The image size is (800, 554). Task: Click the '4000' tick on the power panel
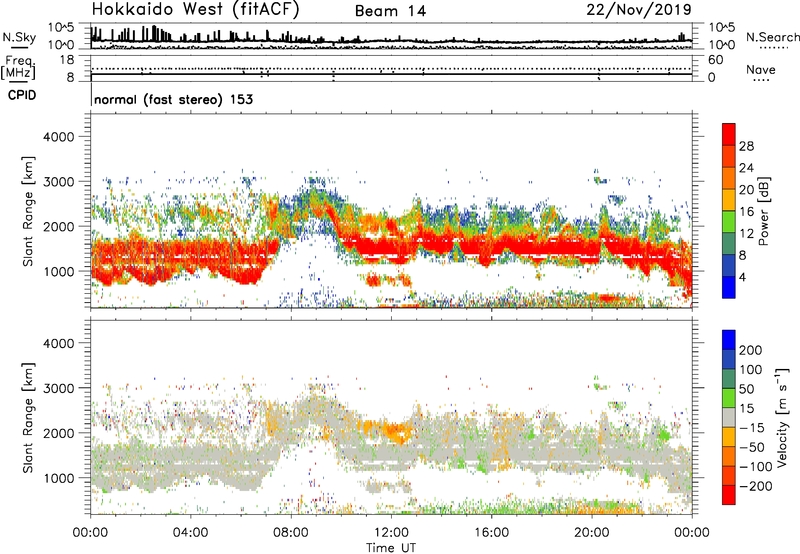click(59, 137)
